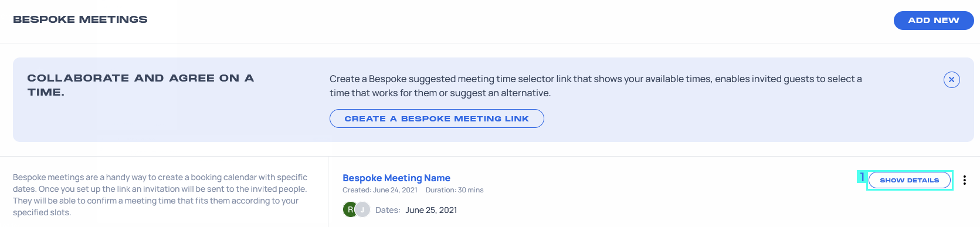This screenshot has height=227, width=980.
Task: Show details of the bespoke meeting
Action: click(x=909, y=180)
